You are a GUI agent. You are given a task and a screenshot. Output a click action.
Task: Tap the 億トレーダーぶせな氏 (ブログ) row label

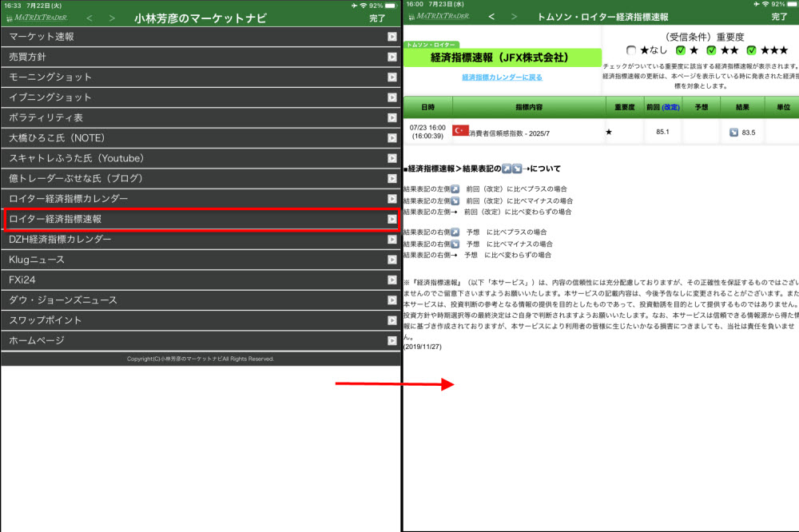(76, 178)
